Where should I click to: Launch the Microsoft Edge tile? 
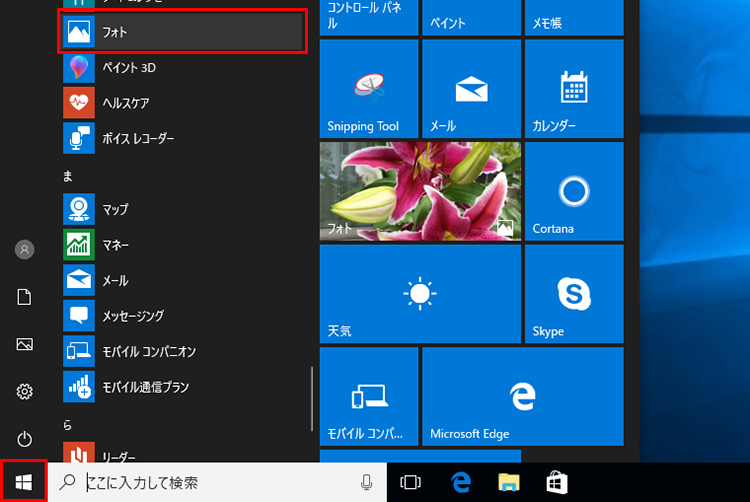point(522,396)
